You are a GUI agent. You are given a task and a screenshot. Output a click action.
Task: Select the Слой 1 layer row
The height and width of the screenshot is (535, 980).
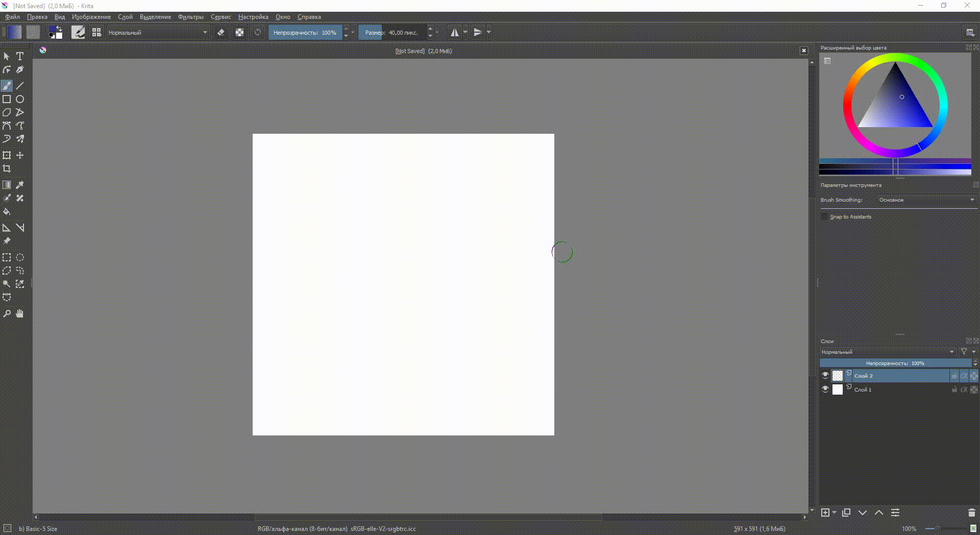pos(898,390)
